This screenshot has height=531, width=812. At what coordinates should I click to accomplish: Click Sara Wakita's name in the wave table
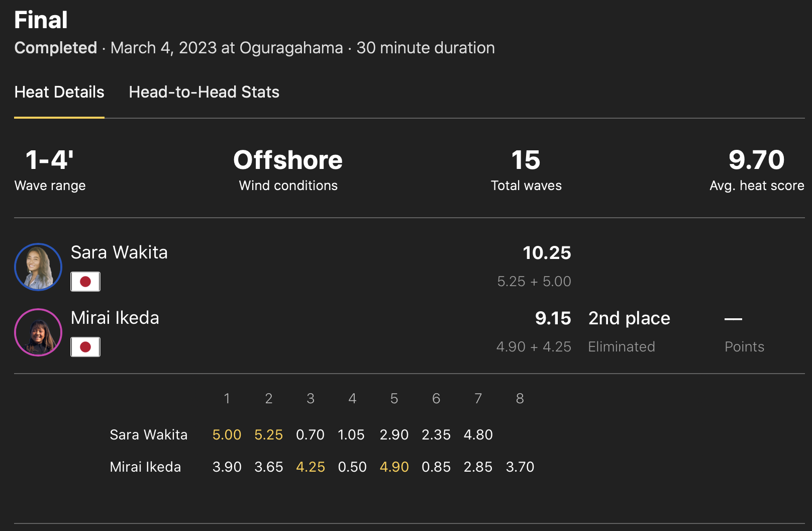(x=149, y=434)
